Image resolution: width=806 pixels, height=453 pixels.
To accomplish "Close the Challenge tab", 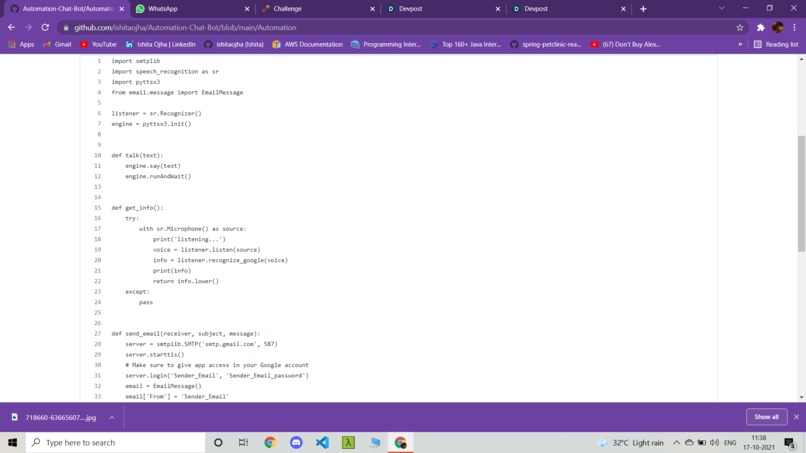I will point(372,9).
